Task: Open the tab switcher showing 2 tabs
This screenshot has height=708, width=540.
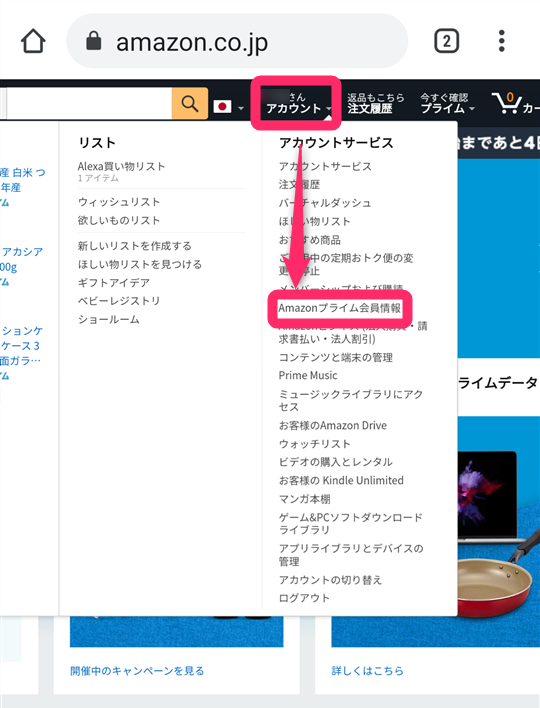Action: (446, 41)
